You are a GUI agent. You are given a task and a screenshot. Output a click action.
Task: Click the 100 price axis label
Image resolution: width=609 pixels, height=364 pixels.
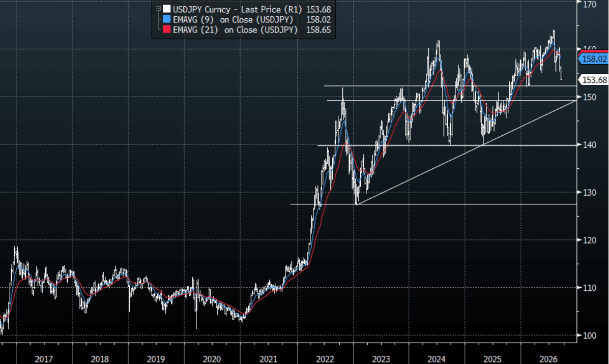point(590,336)
